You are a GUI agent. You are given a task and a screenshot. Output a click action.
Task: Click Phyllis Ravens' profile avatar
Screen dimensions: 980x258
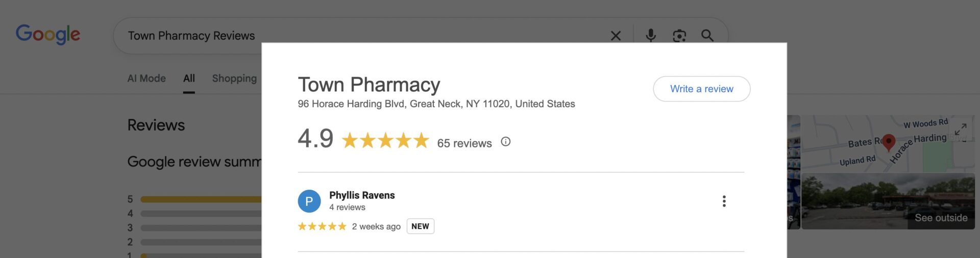(309, 201)
